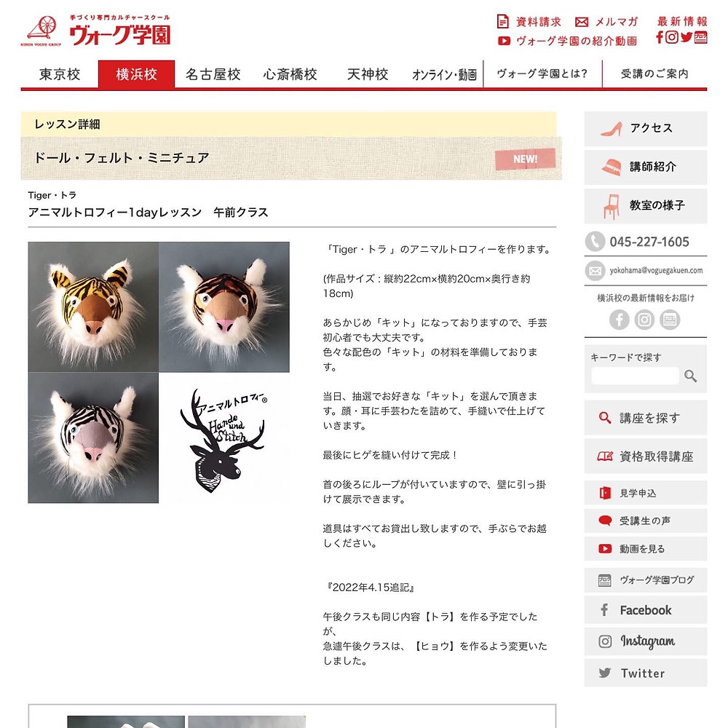
Task: Open the オンライン・動画 tab
Action: (x=444, y=74)
